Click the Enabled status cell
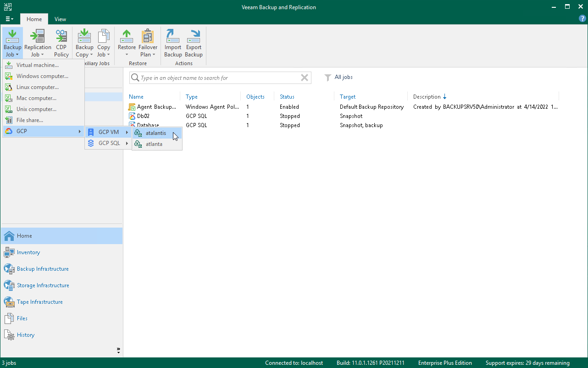This screenshot has height=368, width=588. coord(289,107)
